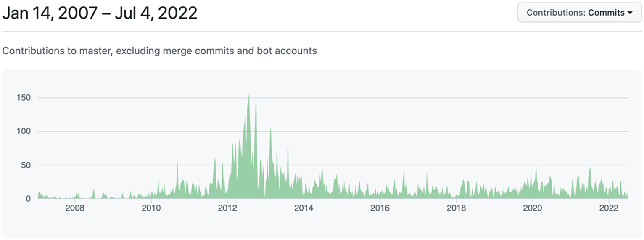This screenshot has width=644, height=240.
Task: Click the late-2010 spike reaching above 50
Action: tap(177, 165)
